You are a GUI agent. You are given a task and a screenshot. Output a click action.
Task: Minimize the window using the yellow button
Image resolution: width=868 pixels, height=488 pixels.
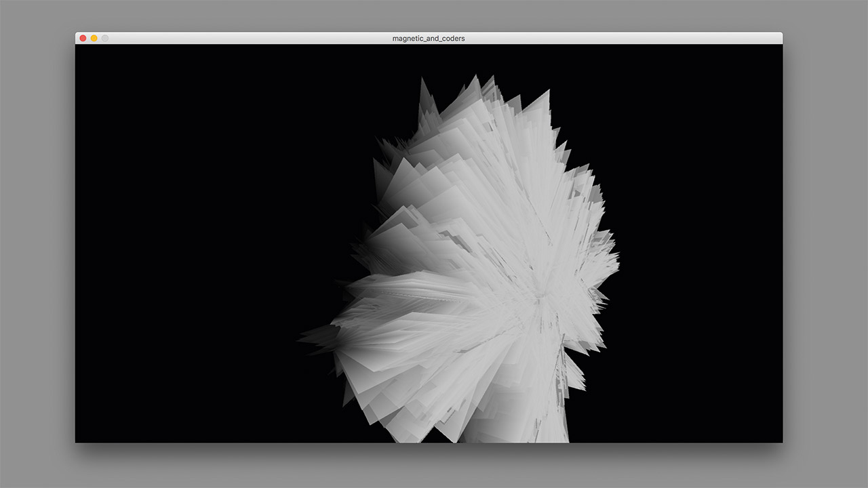click(x=94, y=38)
